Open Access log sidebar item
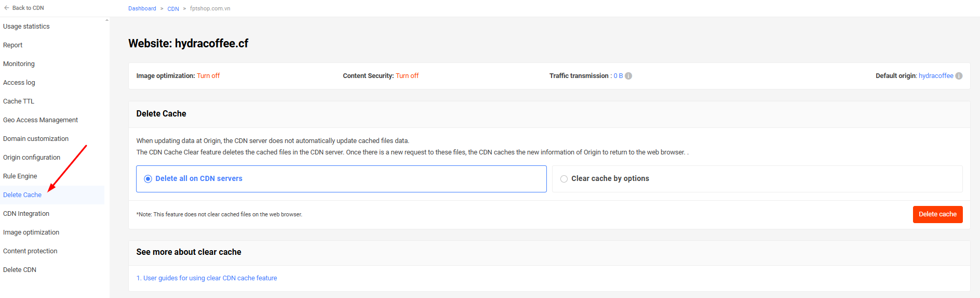 (19, 83)
